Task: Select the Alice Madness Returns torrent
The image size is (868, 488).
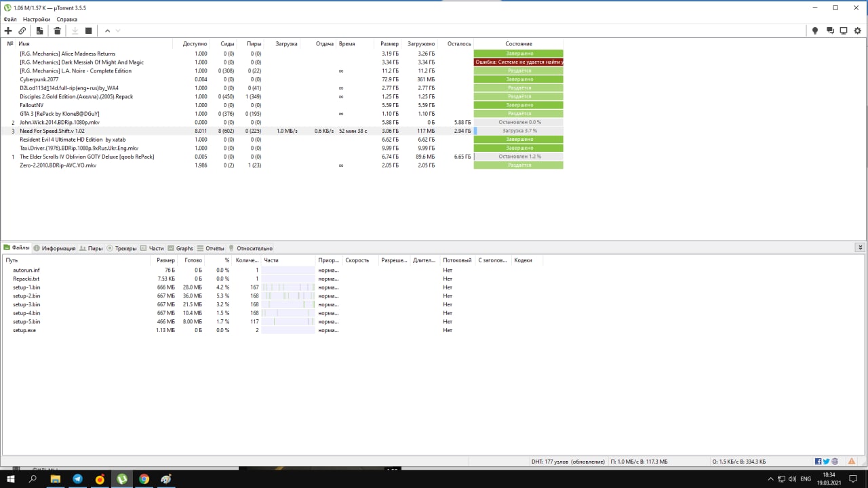Action: tap(283, 54)
